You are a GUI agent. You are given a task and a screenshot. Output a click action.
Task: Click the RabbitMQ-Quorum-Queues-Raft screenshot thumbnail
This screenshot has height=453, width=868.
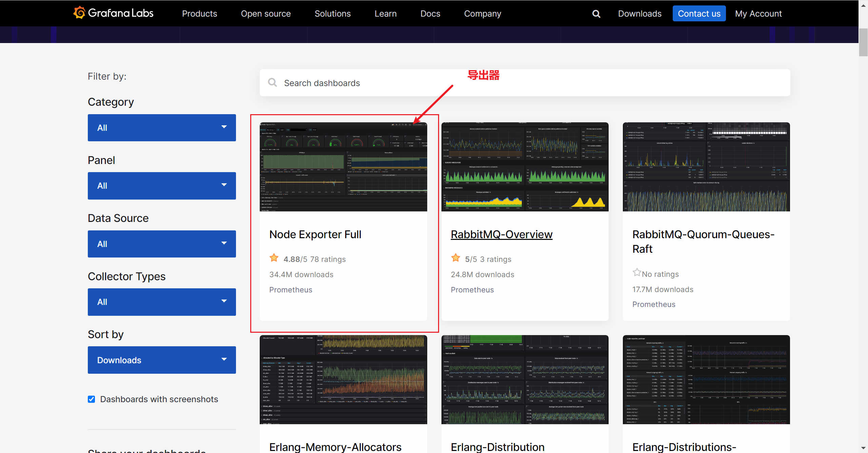pyautogui.click(x=706, y=167)
